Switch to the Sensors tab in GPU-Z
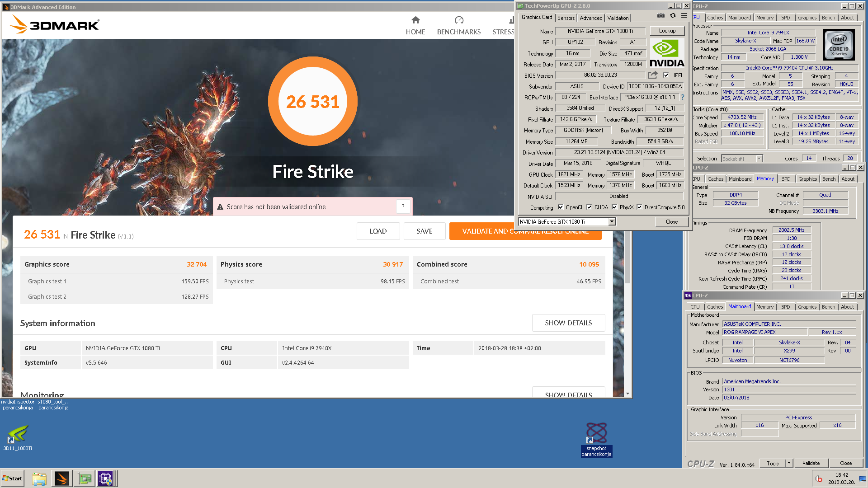 click(x=566, y=18)
